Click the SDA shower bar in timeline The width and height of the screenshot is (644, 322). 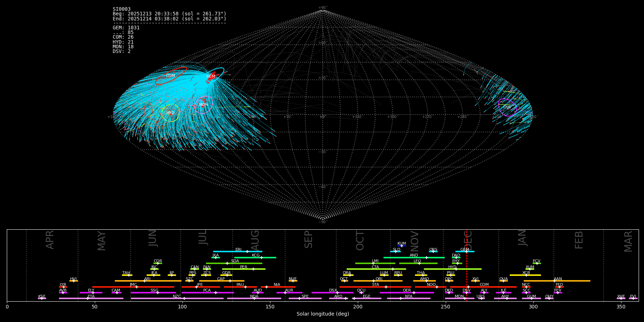tap(234, 263)
